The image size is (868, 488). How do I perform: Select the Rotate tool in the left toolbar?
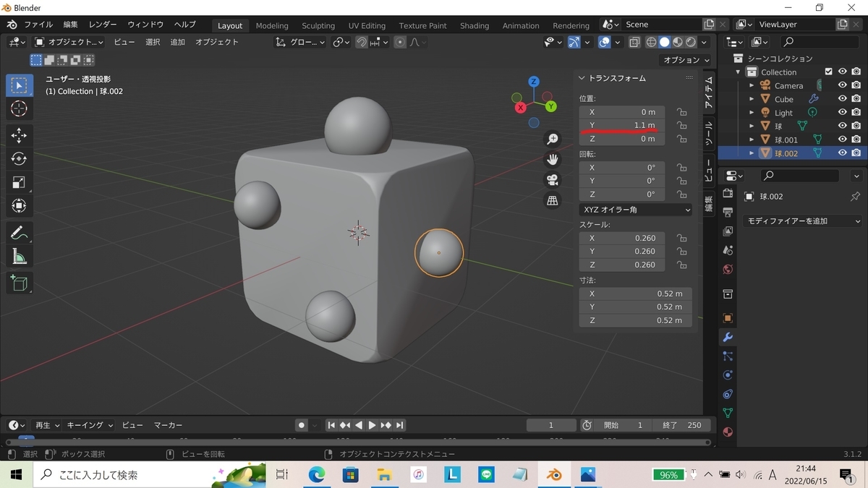20,158
